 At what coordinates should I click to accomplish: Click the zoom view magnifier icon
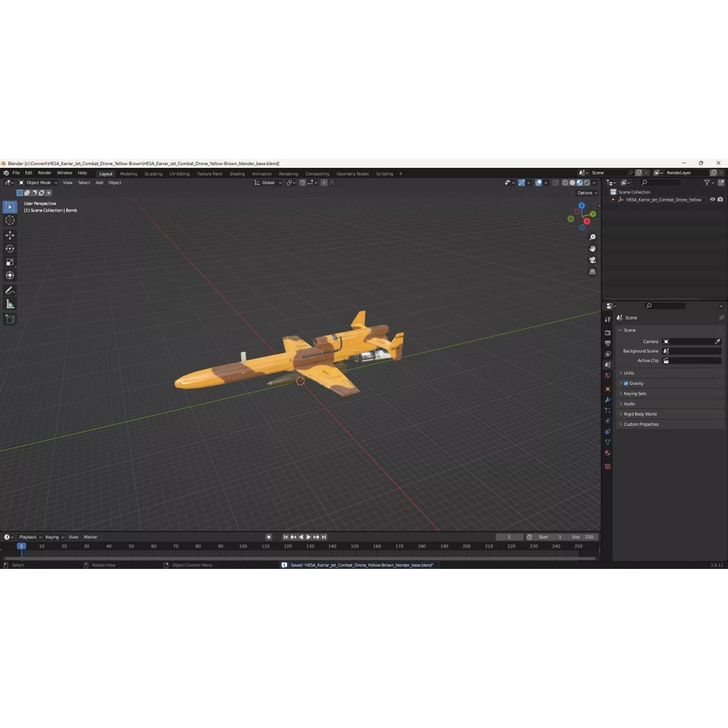point(593,237)
